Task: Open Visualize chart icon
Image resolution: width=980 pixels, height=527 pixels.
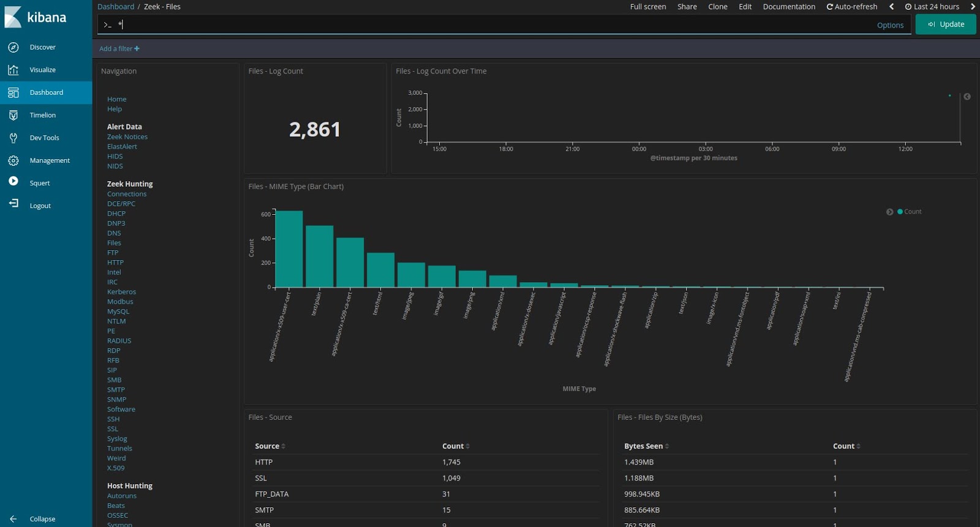Action: [x=13, y=70]
